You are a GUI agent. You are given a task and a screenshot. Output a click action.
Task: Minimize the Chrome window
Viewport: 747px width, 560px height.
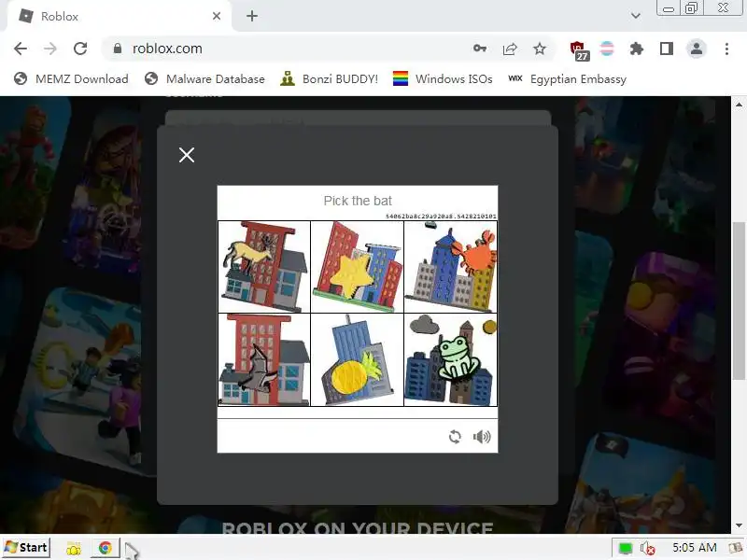669,8
